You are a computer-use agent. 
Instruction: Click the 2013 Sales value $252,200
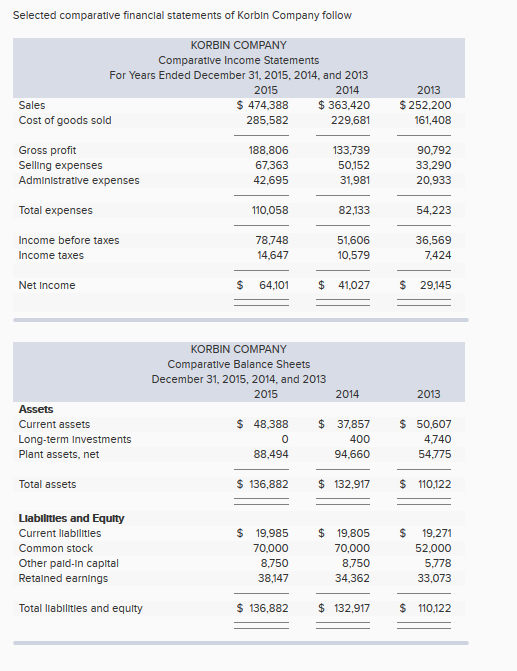[x=425, y=105]
